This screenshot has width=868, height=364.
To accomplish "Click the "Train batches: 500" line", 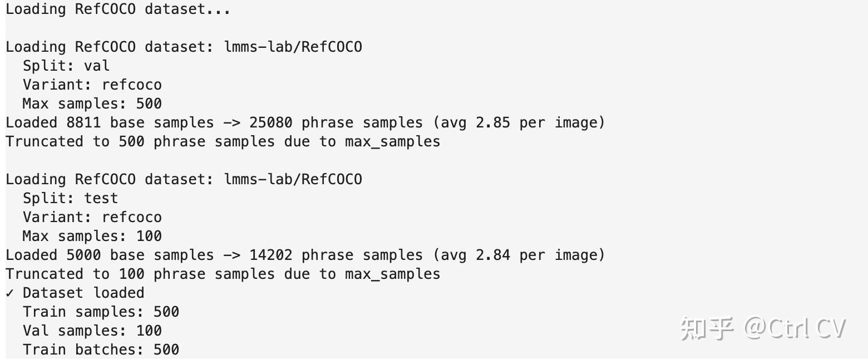I will point(101,350).
